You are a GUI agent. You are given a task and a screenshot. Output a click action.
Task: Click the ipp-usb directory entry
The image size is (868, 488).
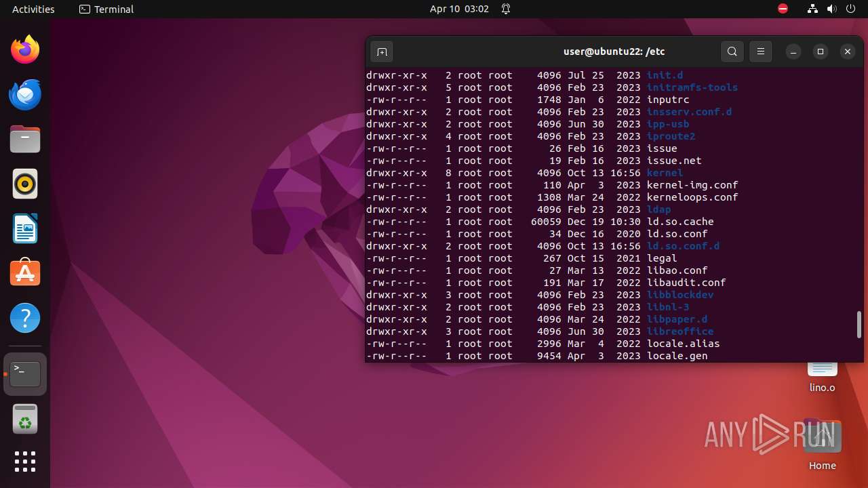(668, 124)
